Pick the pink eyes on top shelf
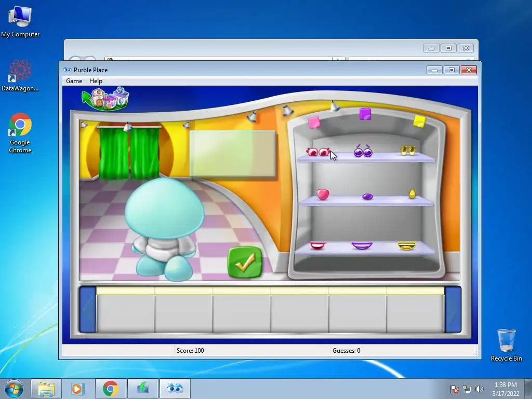This screenshot has width=532, height=399. click(318, 152)
